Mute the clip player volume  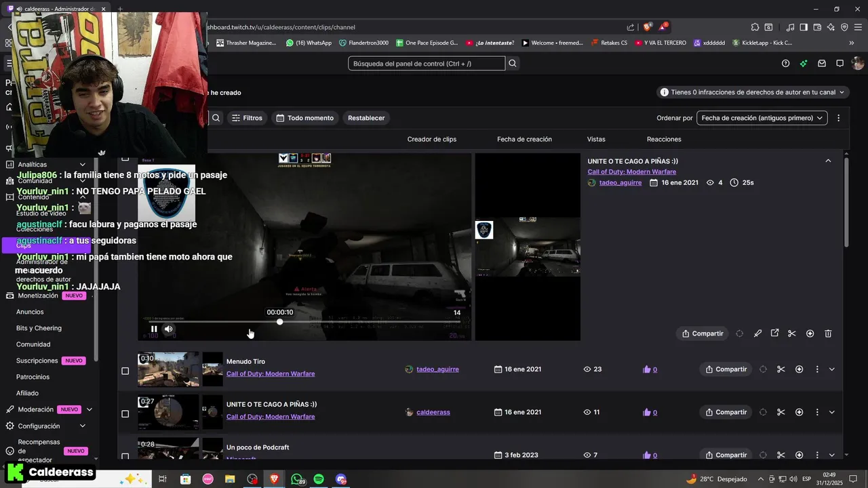169,329
